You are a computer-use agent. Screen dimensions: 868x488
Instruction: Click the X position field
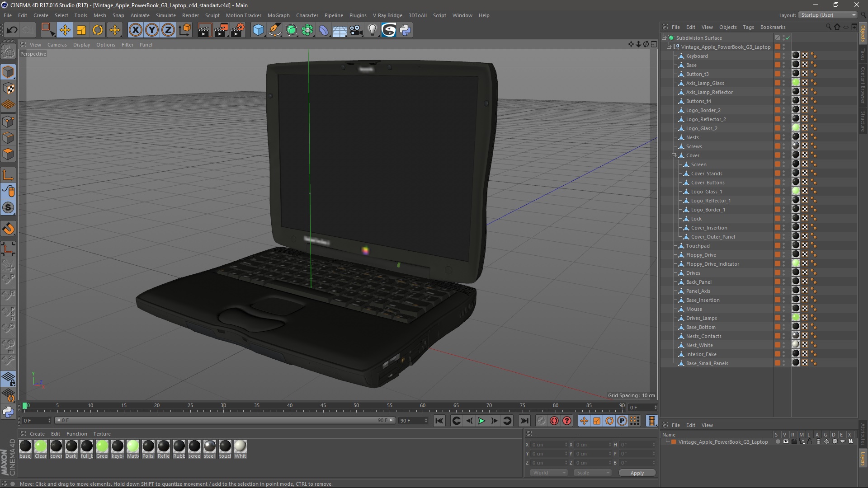(548, 445)
